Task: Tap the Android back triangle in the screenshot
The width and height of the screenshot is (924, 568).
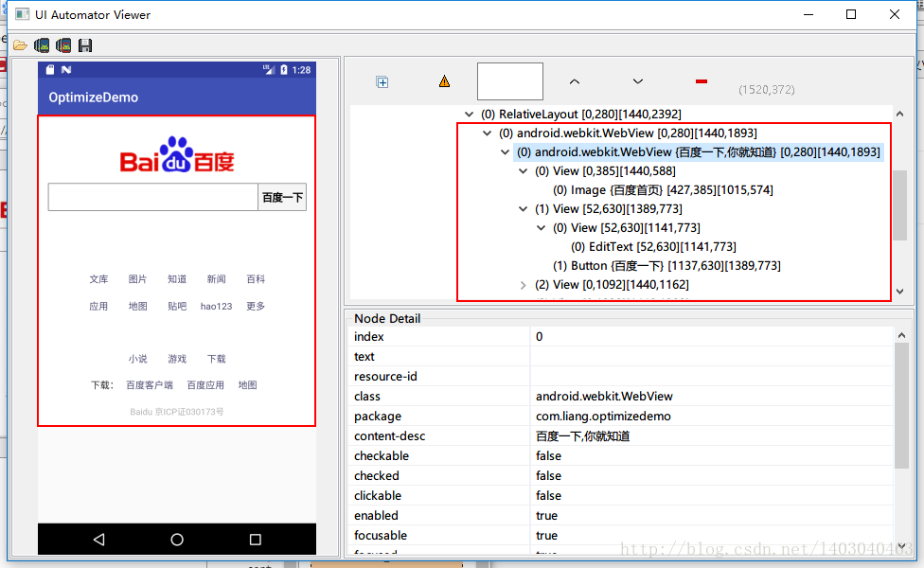Action: (x=99, y=540)
